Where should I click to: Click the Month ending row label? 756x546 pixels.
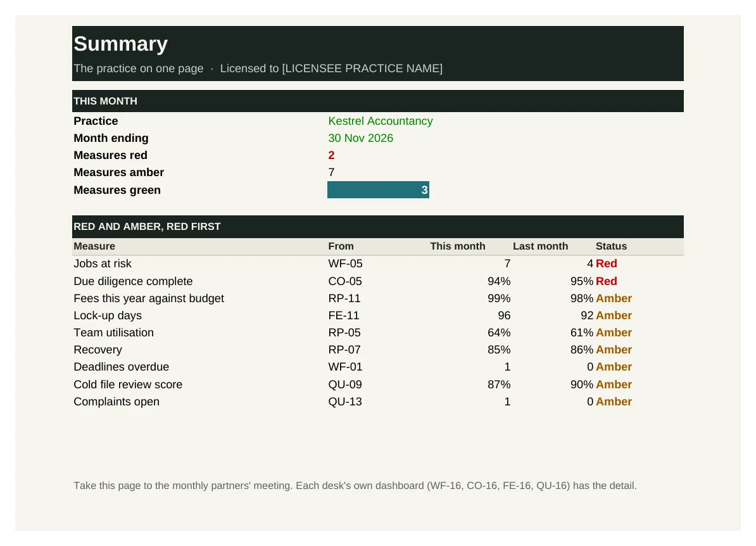click(111, 139)
